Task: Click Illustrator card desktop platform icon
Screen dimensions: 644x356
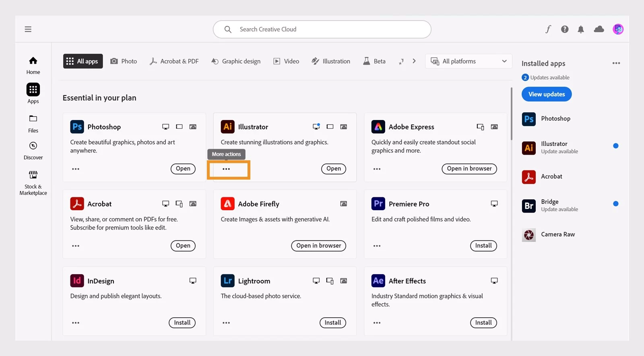Action: click(316, 126)
